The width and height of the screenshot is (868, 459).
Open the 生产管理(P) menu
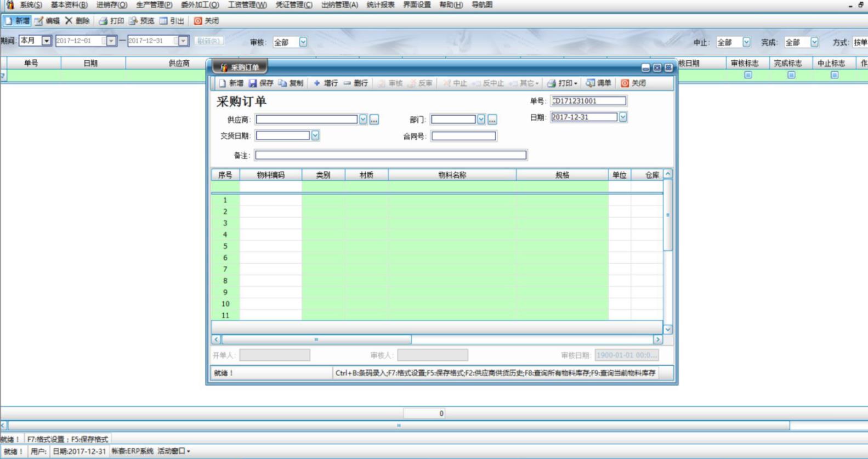click(154, 5)
